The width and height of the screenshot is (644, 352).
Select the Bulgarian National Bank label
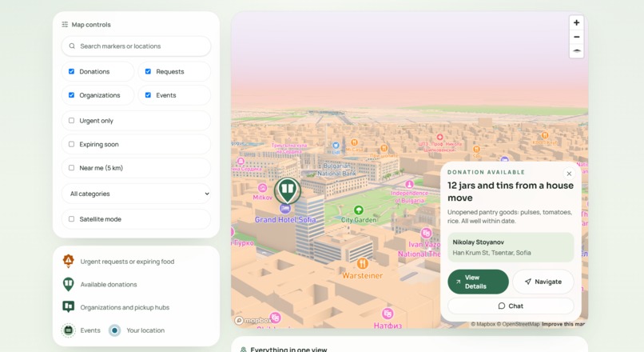(x=337, y=170)
